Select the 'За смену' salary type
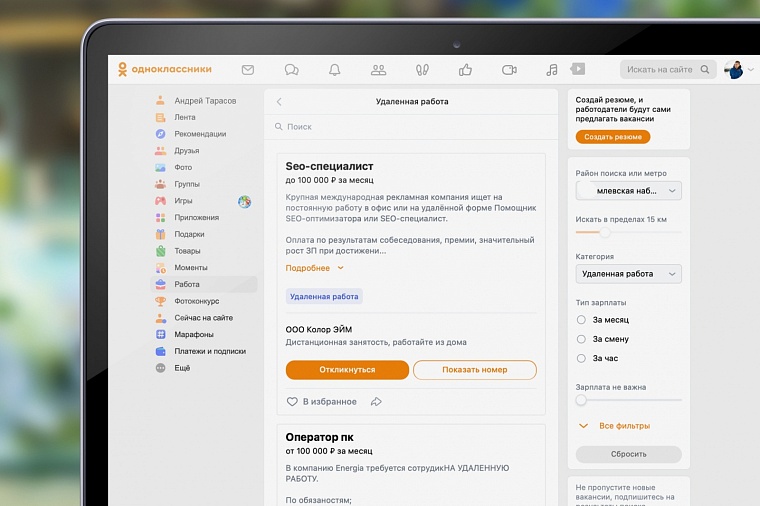The width and height of the screenshot is (760, 506). coord(582,339)
